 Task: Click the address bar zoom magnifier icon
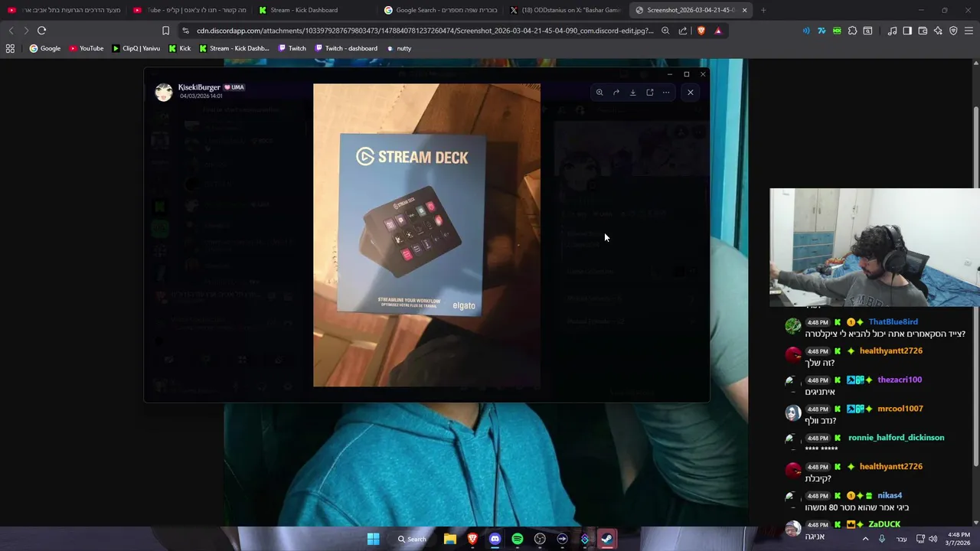pyautogui.click(x=665, y=31)
